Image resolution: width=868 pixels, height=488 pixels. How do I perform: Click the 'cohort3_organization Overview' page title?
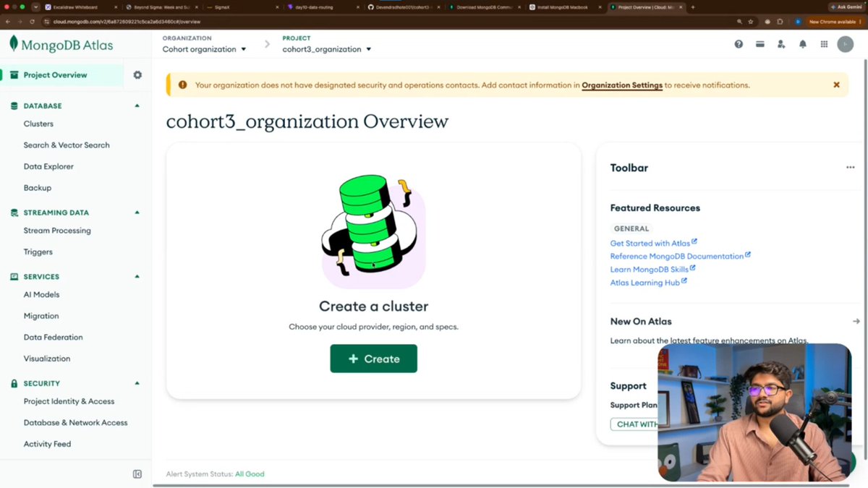click(x=307, y=121)
